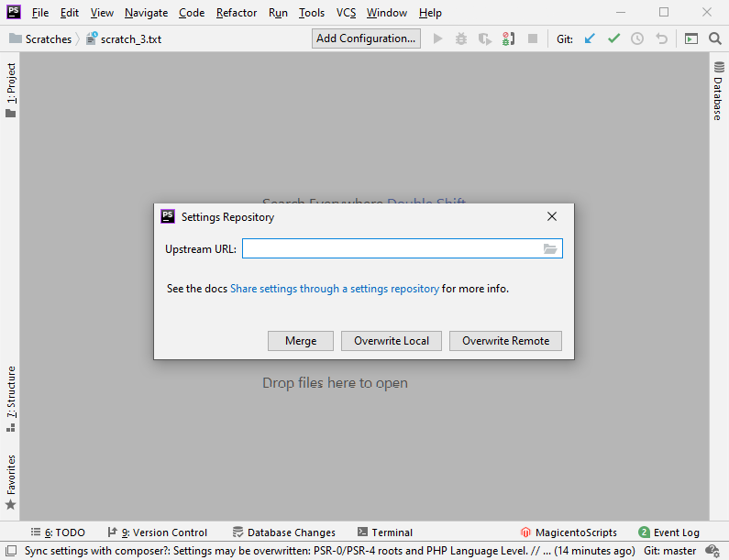Viewport: 729px width, 560px height.
Task: Open the Structure tool window
Action: pyautogui.click(x=11, y=400)
